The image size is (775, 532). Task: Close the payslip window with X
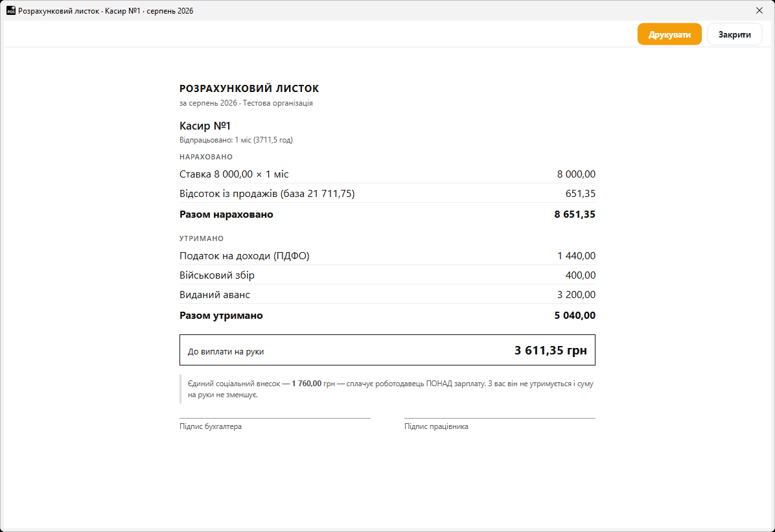pyautogui.click(x=759, y=10)
